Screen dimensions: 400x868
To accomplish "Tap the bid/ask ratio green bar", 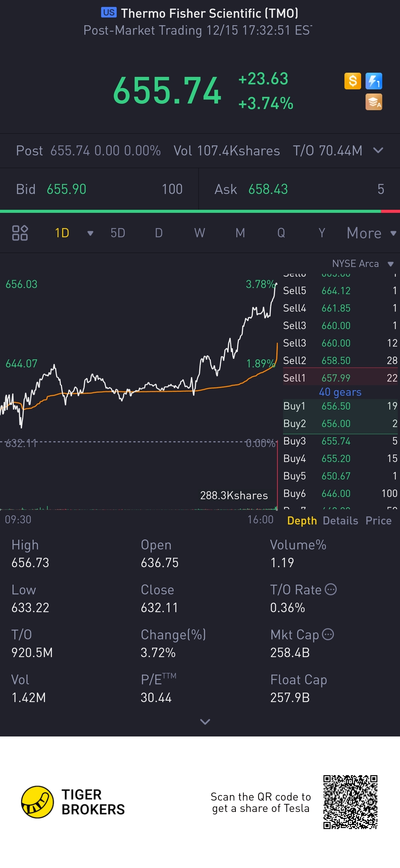I will (x=190, y=211).
